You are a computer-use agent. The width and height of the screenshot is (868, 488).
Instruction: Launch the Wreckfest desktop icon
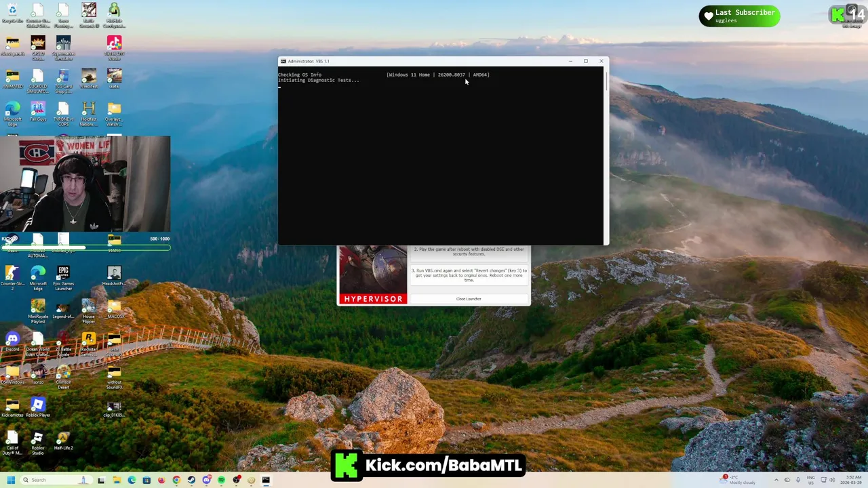89,79
